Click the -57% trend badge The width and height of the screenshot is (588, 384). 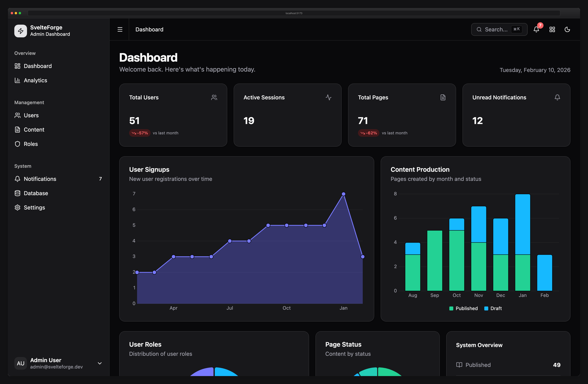(x=140, y=133)
